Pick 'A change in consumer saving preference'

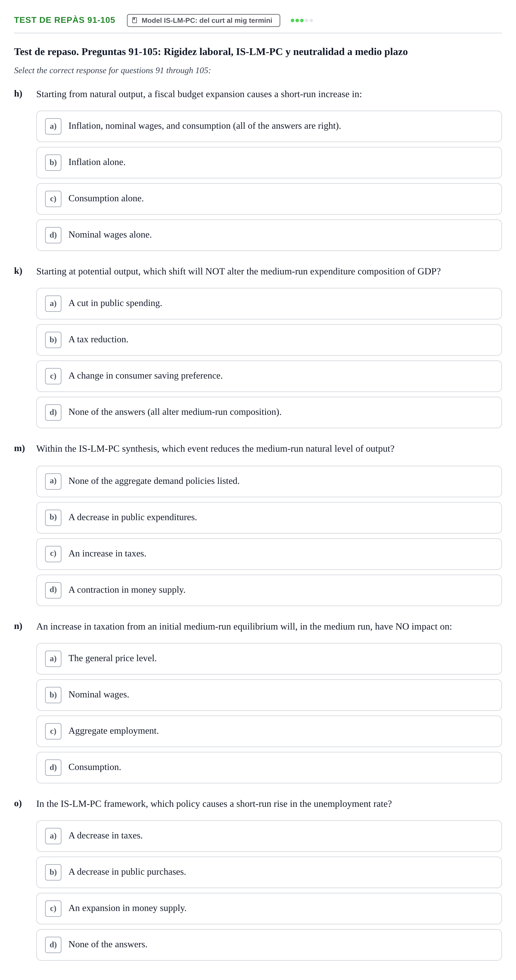click(x=269, y=376)
